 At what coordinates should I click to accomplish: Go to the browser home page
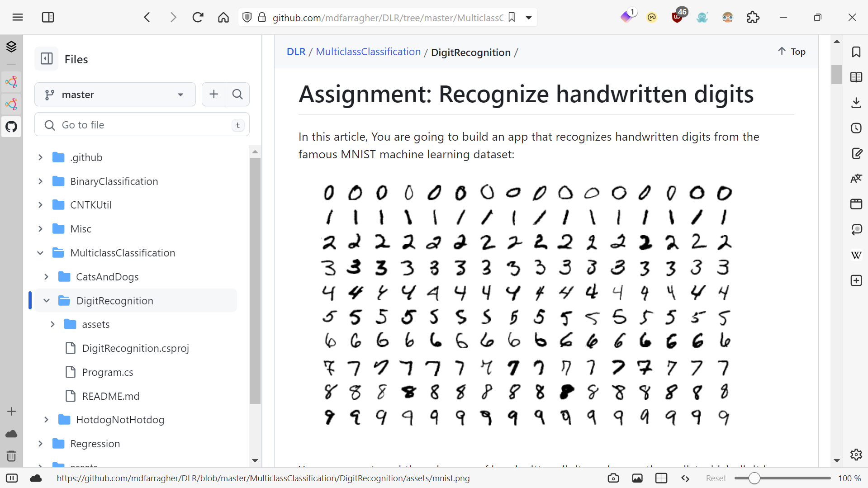coord(223,18)
